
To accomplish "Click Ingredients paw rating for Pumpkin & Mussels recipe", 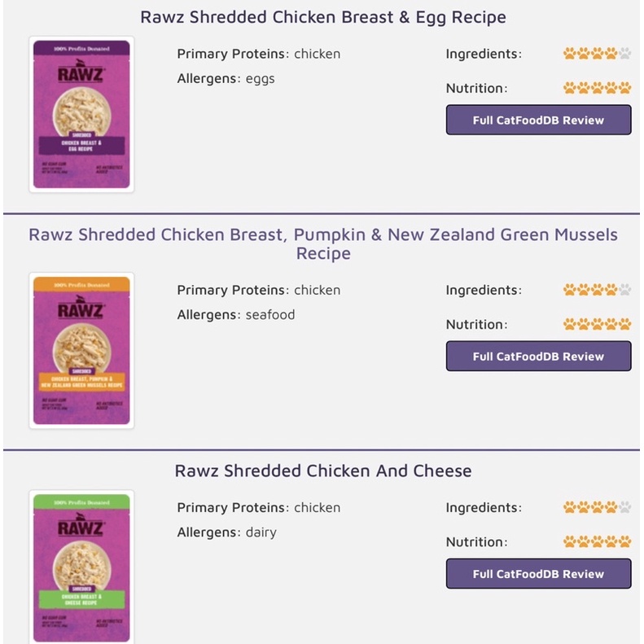I will [597, 290].
